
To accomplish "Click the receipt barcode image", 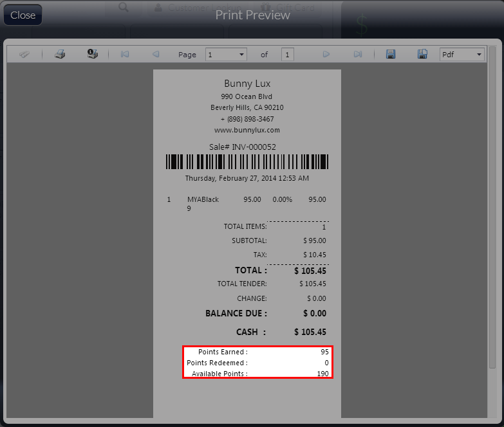I will pyautogui.click(x=247, y=162).
